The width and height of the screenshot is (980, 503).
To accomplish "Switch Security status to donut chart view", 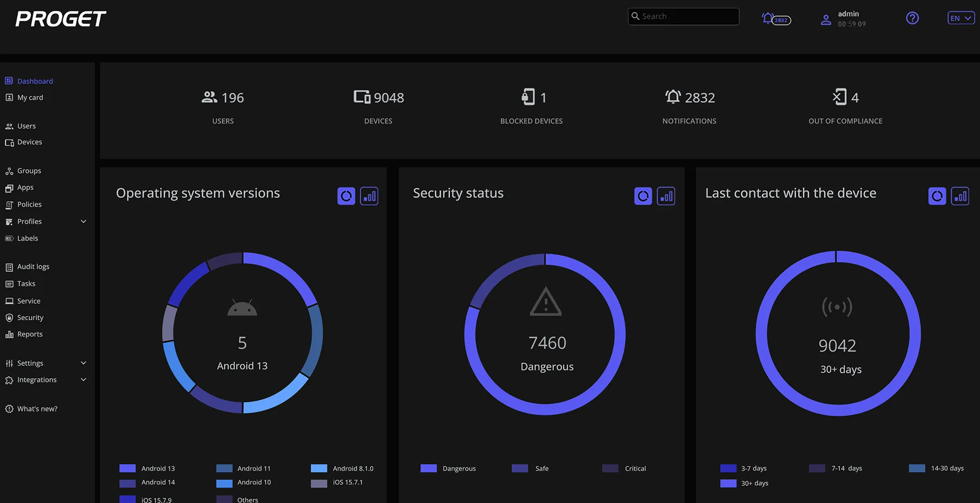I will point(643,196).
